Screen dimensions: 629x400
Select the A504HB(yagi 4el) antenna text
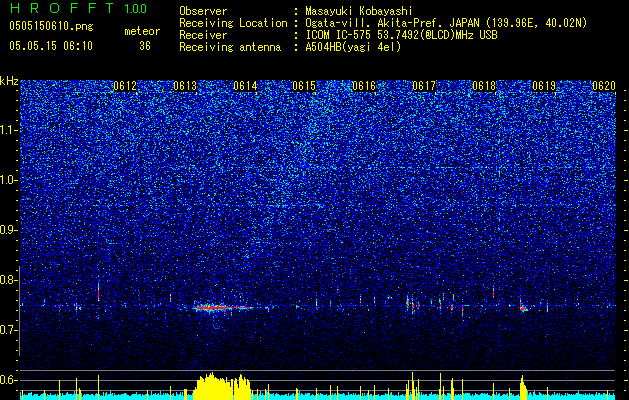pos(353,47)
